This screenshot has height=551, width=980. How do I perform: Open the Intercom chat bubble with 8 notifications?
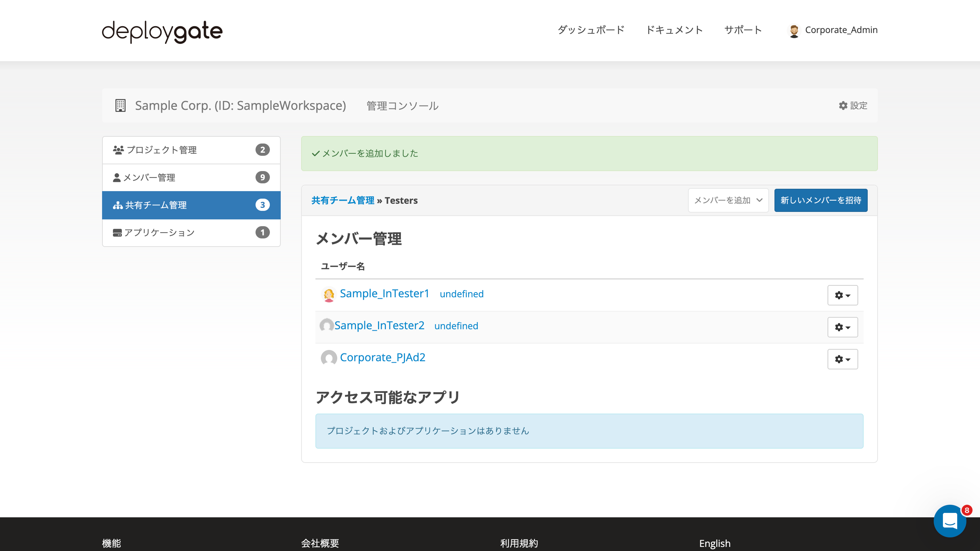pos(950,521)
